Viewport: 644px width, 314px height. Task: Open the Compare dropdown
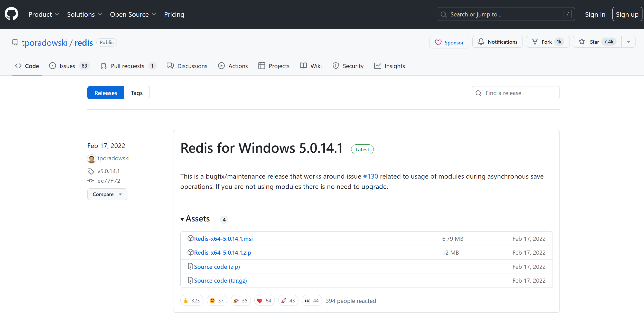(107, 194)
